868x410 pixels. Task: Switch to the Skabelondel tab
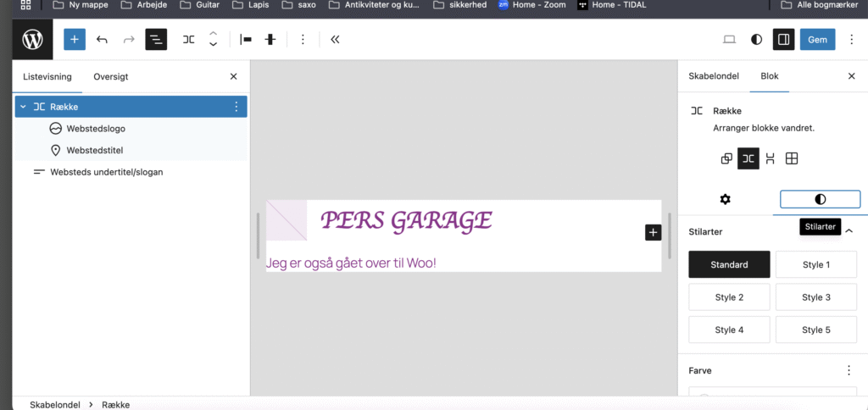click(714, 76)
